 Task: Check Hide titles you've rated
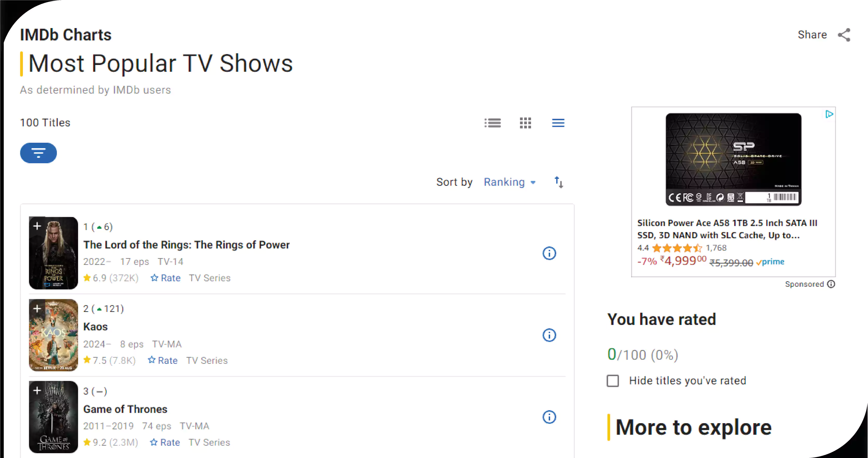[x=613, y=381]
